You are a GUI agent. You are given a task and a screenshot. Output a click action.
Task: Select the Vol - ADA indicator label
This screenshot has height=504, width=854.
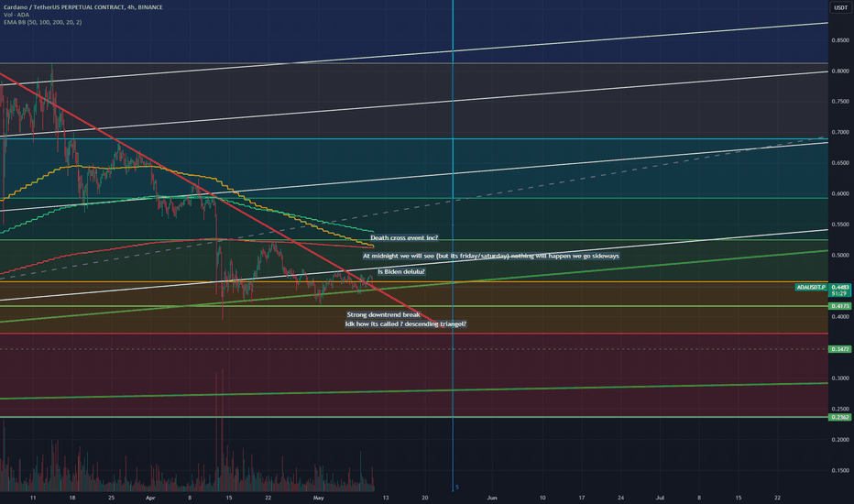pyautogui.click(x=16, y=15)
